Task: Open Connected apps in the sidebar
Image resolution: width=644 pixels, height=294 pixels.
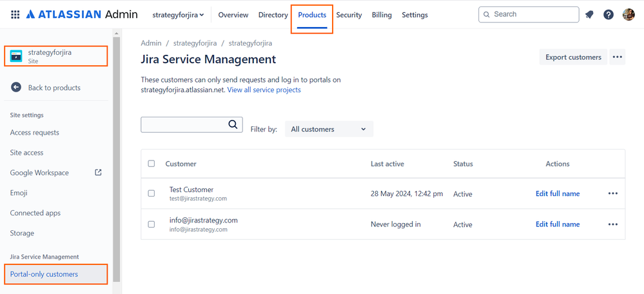Action: (x=35, y=213)
